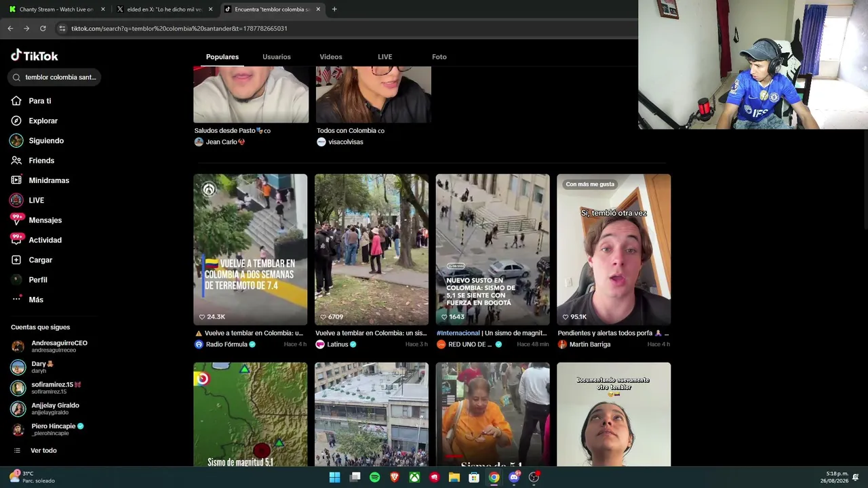Switch to the elded en X tab

[165, 9]
